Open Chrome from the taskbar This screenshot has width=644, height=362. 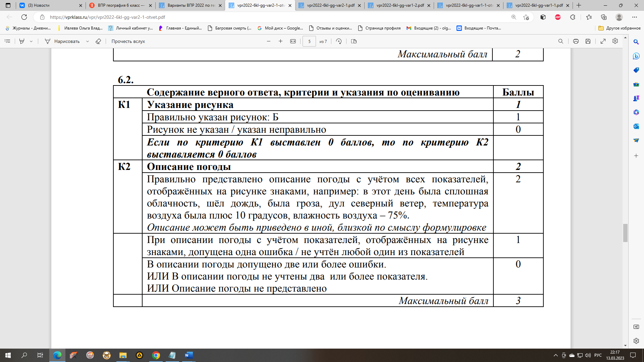[x=156, y=355]
